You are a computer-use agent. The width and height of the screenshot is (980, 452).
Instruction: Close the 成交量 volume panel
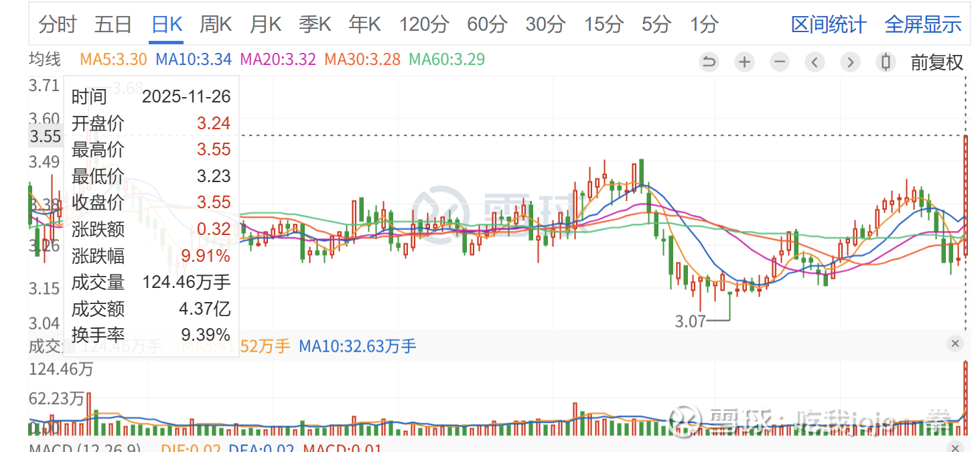pos(955,344)
